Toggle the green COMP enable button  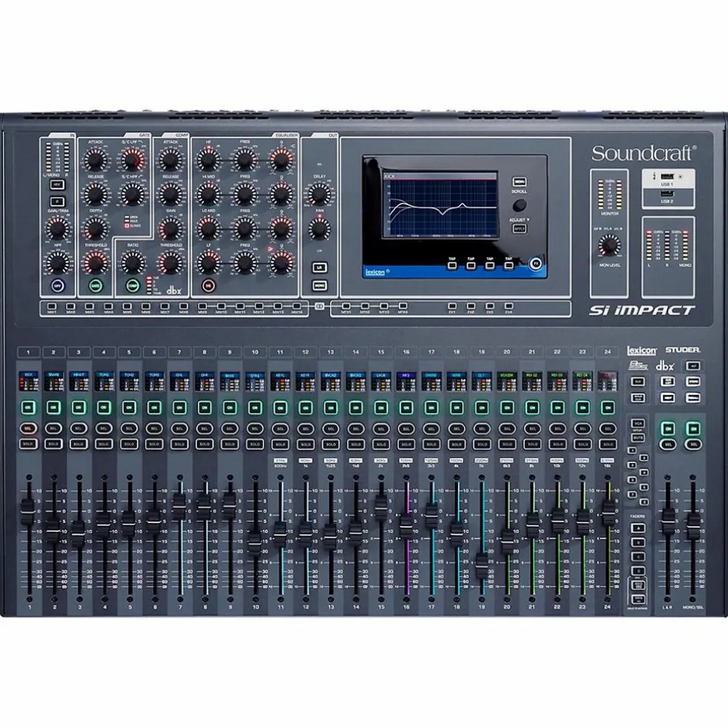tap(132, 286)
